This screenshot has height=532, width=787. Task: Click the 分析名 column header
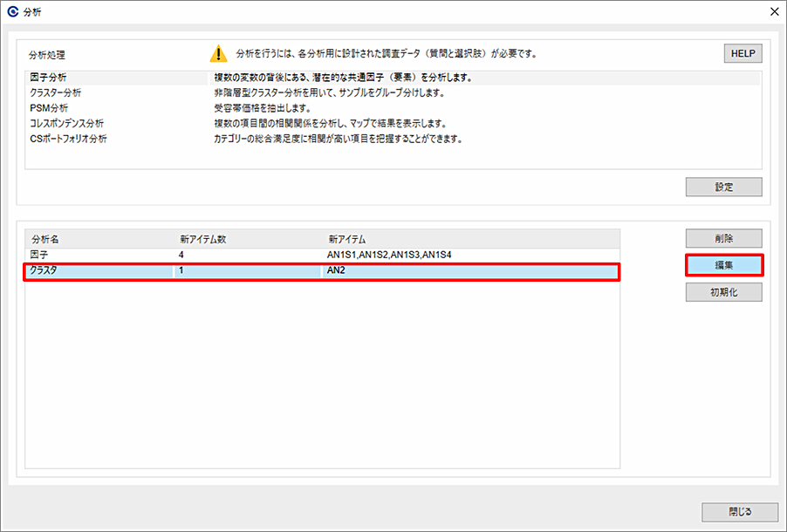[x=99, y=239]
